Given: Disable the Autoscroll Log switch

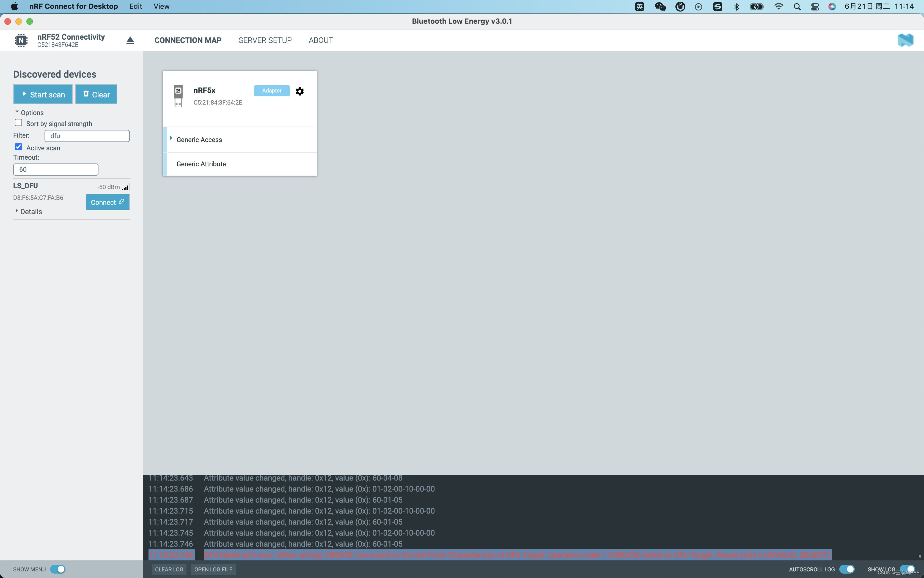Looking at the screenshot, I should pos(847,569).
